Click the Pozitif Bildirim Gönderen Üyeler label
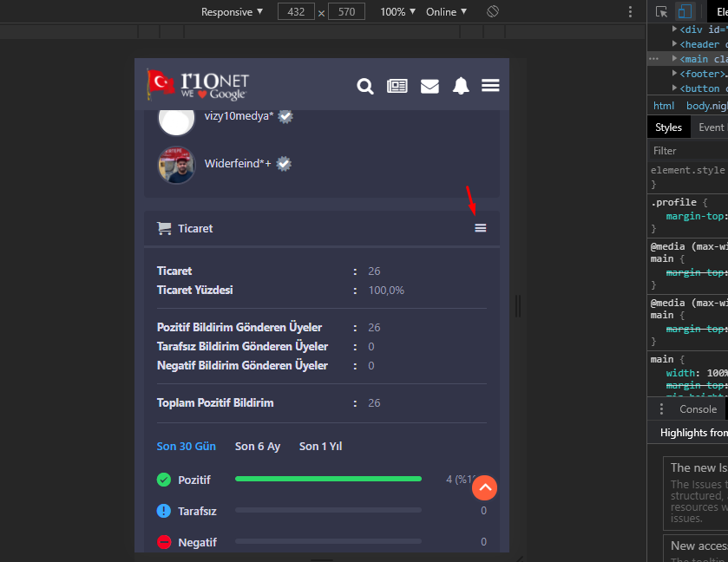Image resolution: width=728 pixels, height=562 pixels. [x=239, y=328]
